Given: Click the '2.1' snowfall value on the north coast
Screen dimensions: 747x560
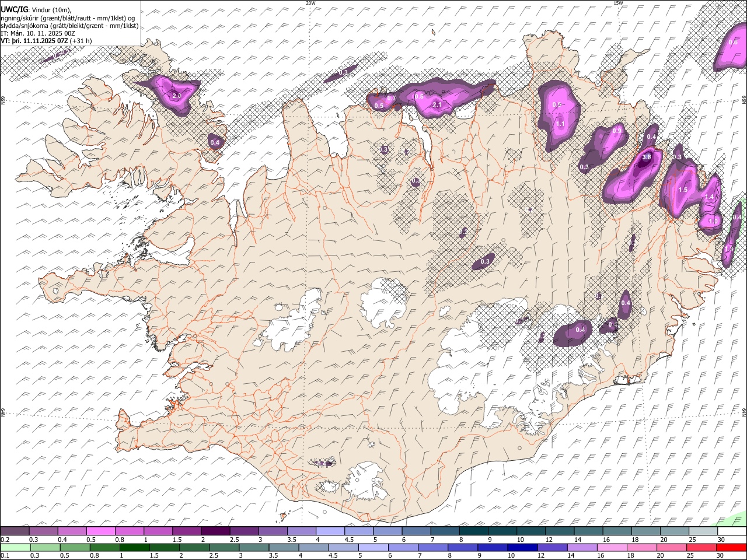Looking at the screenshot, I should 437,104.
